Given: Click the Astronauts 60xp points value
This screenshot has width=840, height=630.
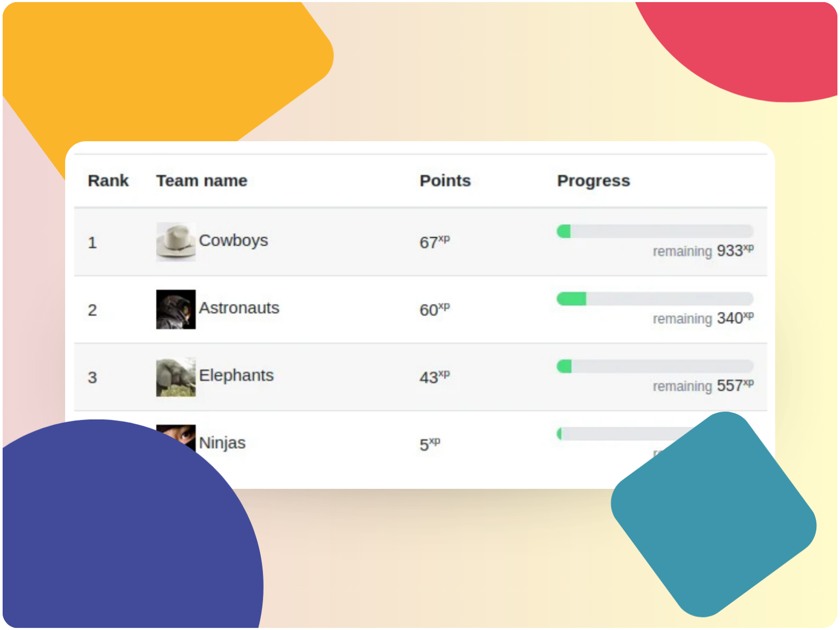Looking at the screenshot, I should pyautogui.click(x=434, y=310).
